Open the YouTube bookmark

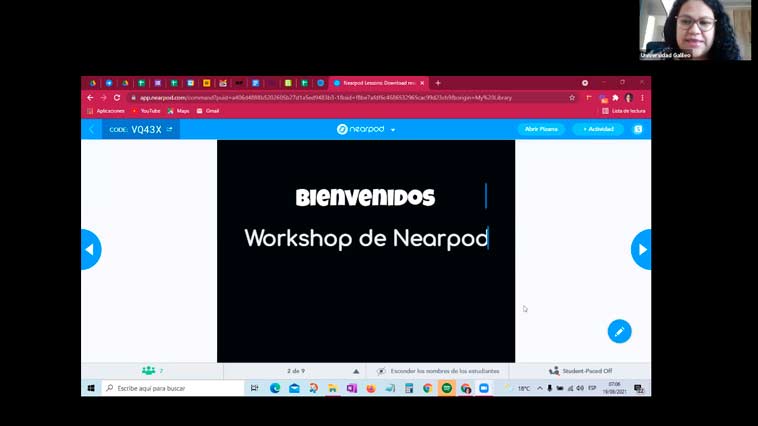tap(146, 111)
